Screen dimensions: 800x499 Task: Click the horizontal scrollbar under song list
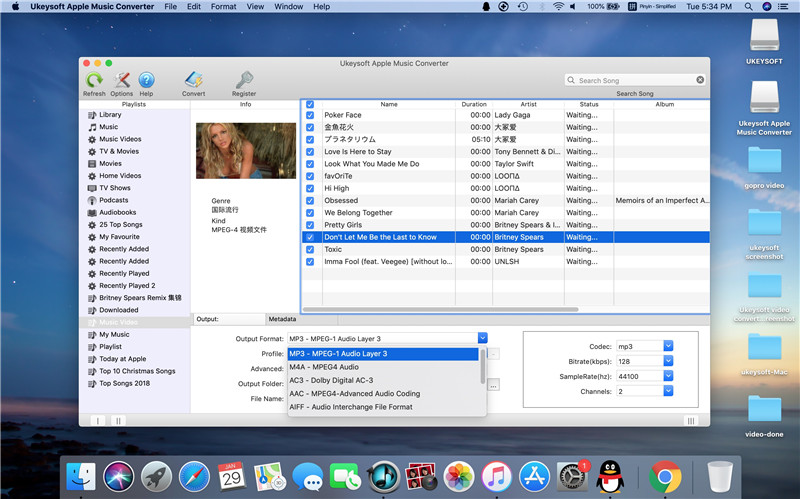[440, 309]
